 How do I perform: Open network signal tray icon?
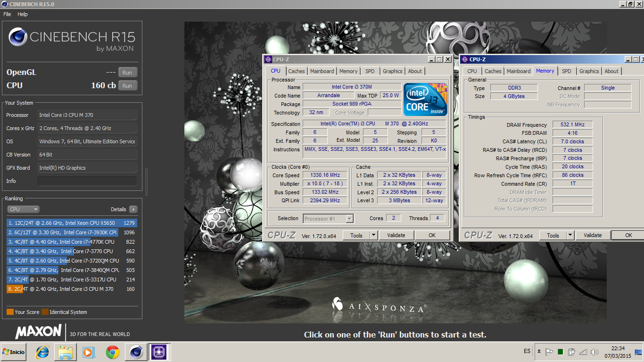[x=583, y=352]
